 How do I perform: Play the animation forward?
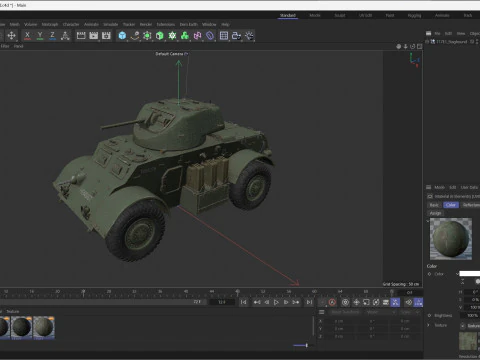pos(276,302)
